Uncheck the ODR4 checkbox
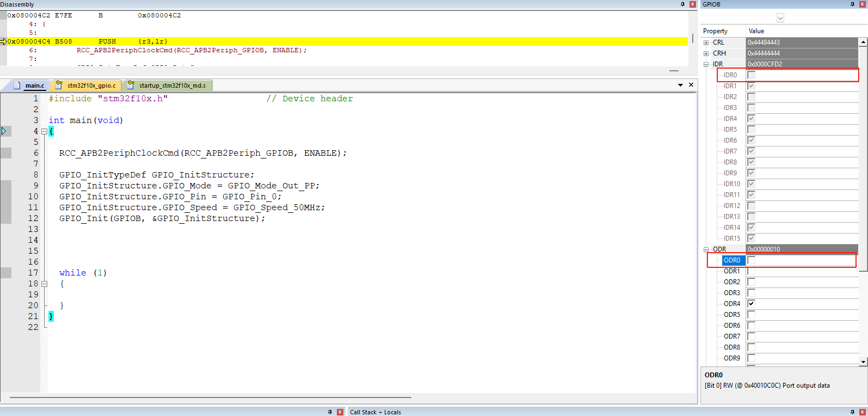Viewport: 868px width, 416px height. (x=751, y=304)
